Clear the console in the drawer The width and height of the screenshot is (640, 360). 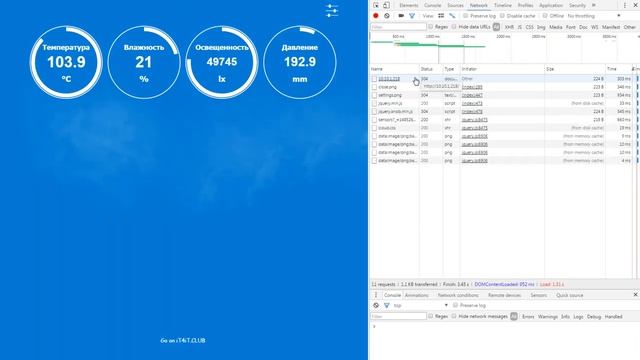point(376,305)
